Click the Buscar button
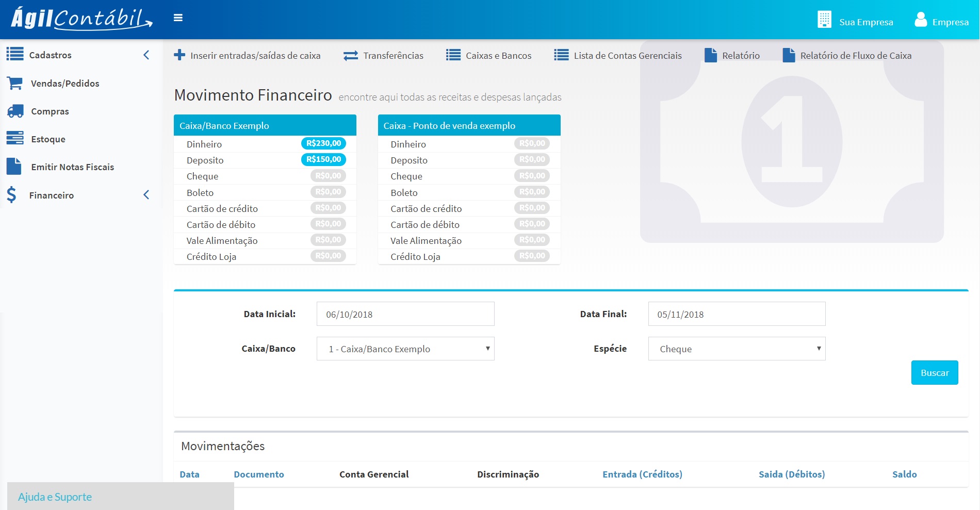Screen dimensions: 980x510 (x=934, y=372)
